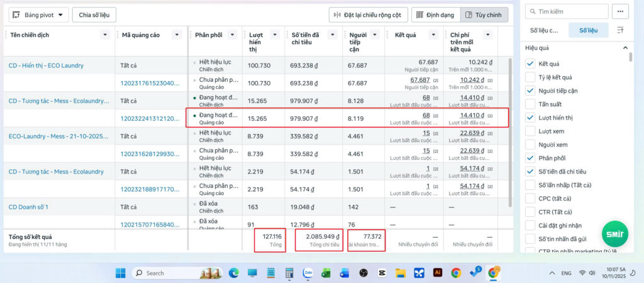Open the three-dot more options menu
The width and height of the screenshot is (644, 283).
(x=620, y=11)
